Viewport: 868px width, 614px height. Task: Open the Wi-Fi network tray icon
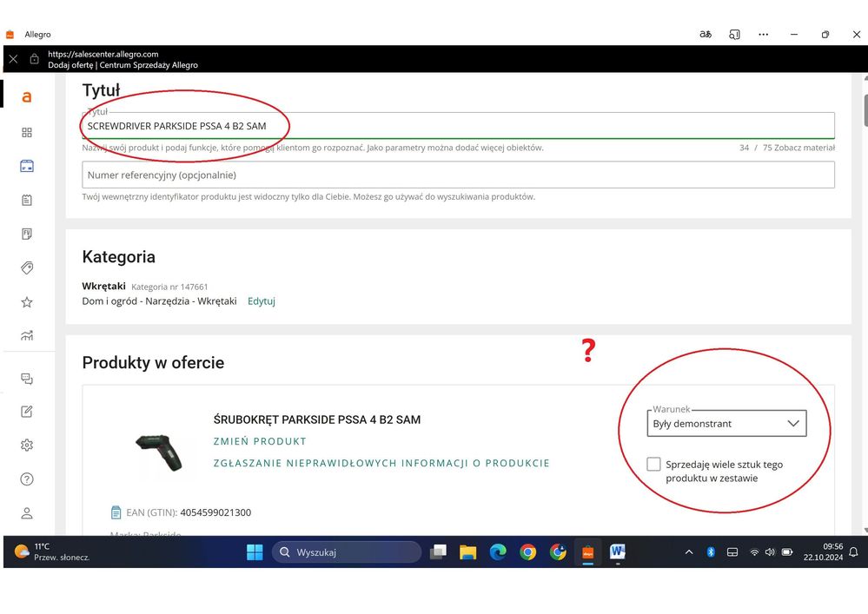point(754,552)
